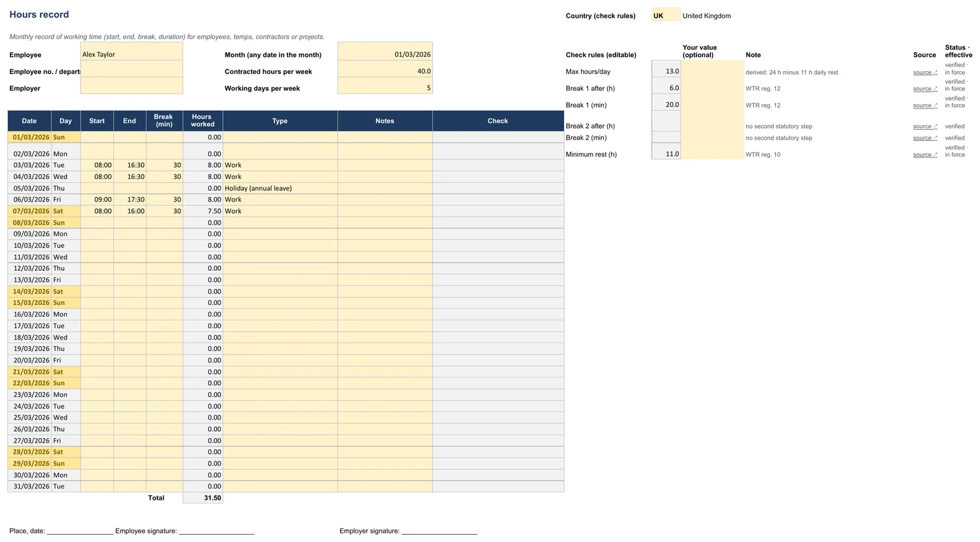Select the Total hours cell 31.50
Viewport: 980px width, 542px height.
(x=203, y=498)
